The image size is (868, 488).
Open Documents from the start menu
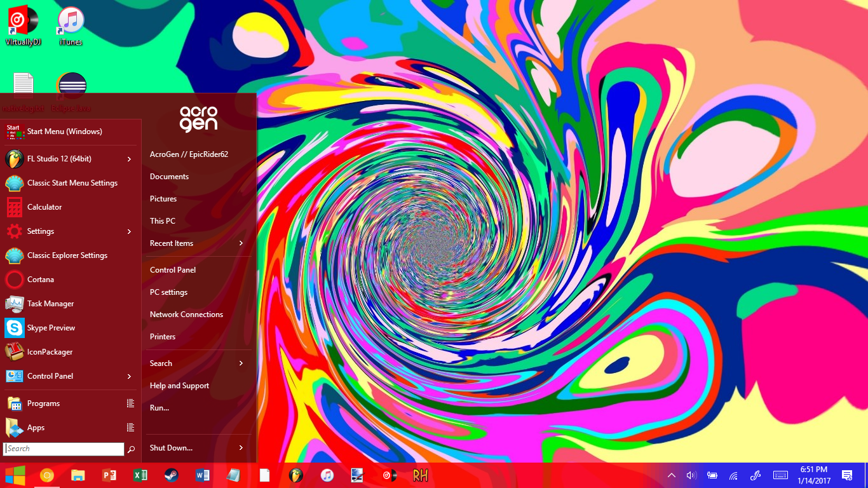197,177
